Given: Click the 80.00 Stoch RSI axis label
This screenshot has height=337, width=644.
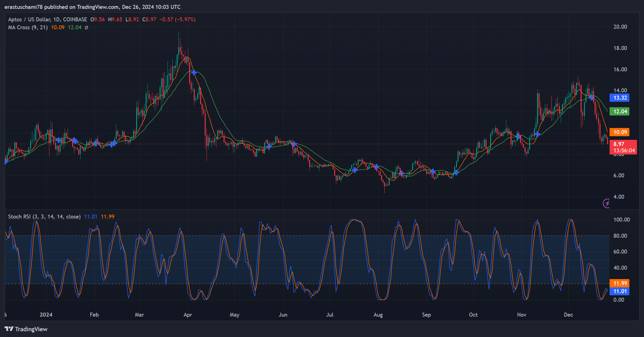Looking at the screenshot, I should click(620, 236).
